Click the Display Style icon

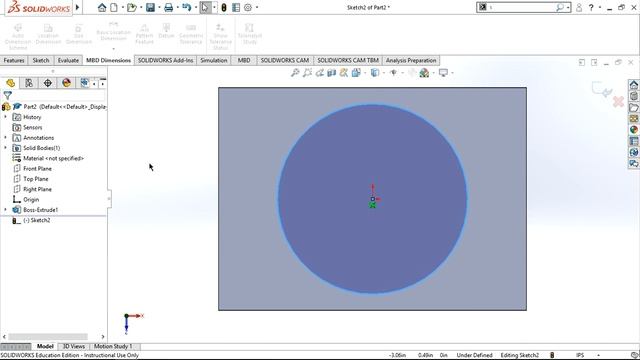coord(375,73)
